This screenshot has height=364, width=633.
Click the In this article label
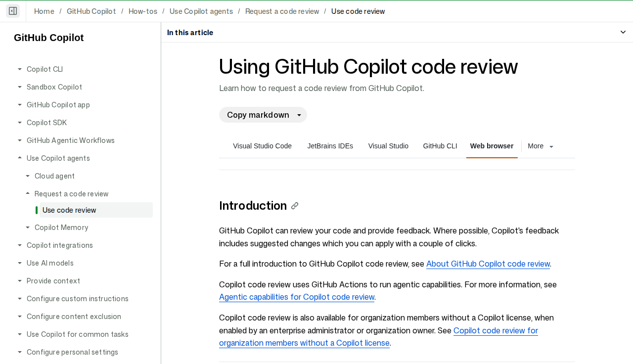[x=190, y=33]
